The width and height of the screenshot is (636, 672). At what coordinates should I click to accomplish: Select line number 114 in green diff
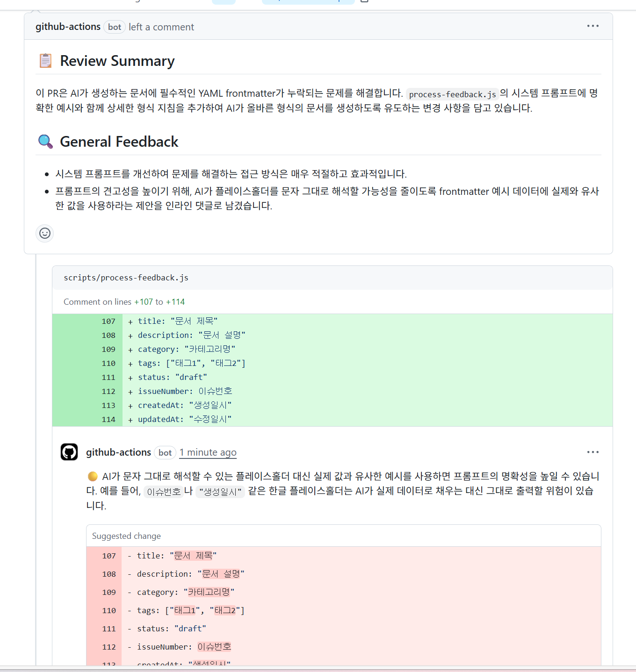click(108, 419)
